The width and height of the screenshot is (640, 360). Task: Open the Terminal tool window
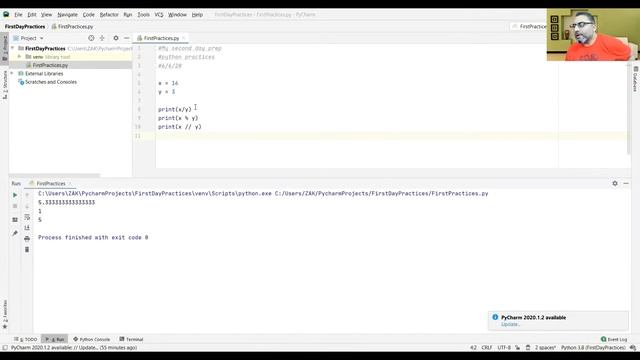131,339
